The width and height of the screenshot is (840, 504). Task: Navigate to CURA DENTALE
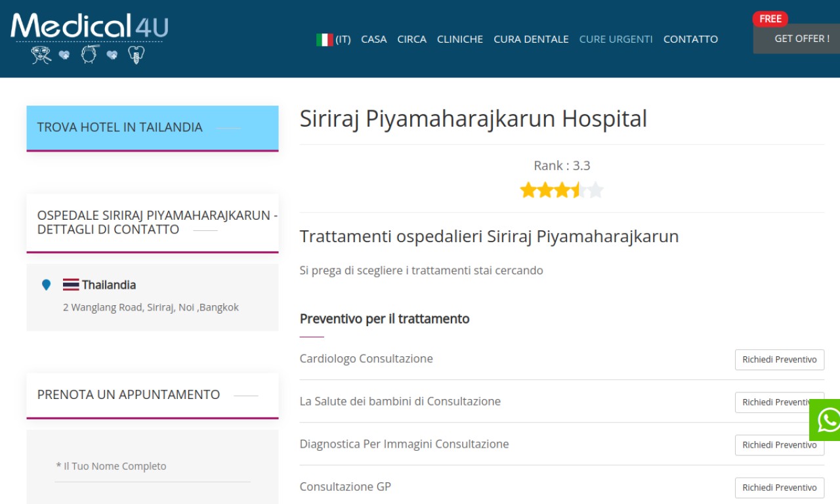pyautogui.click(x=531, y=39)
